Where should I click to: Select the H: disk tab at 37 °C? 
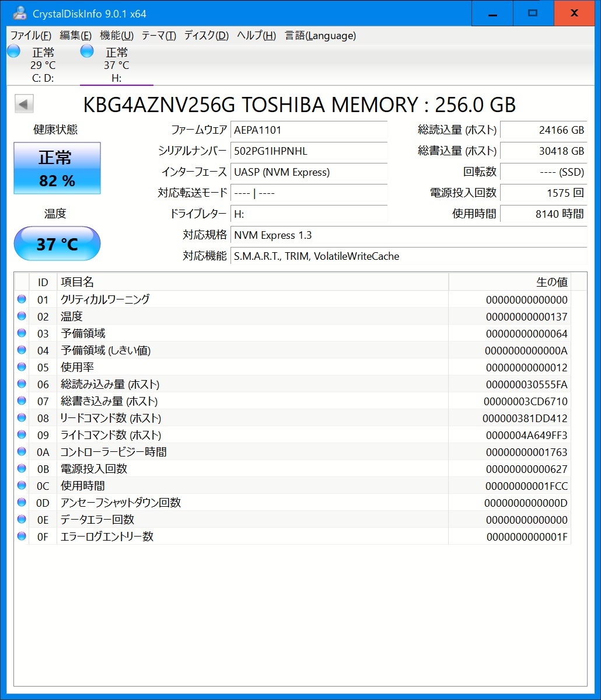[x=117, y=65]
